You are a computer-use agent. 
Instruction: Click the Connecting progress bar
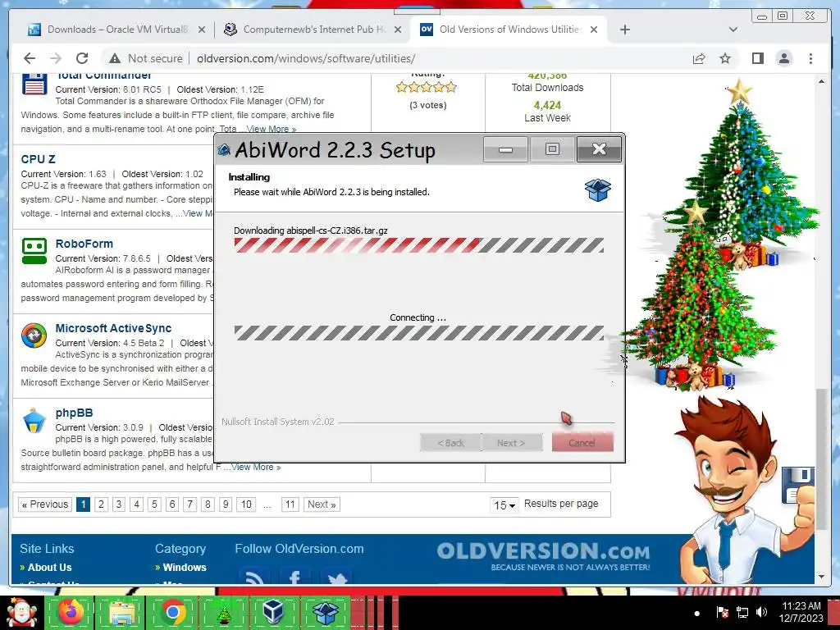tap(419, 333)
